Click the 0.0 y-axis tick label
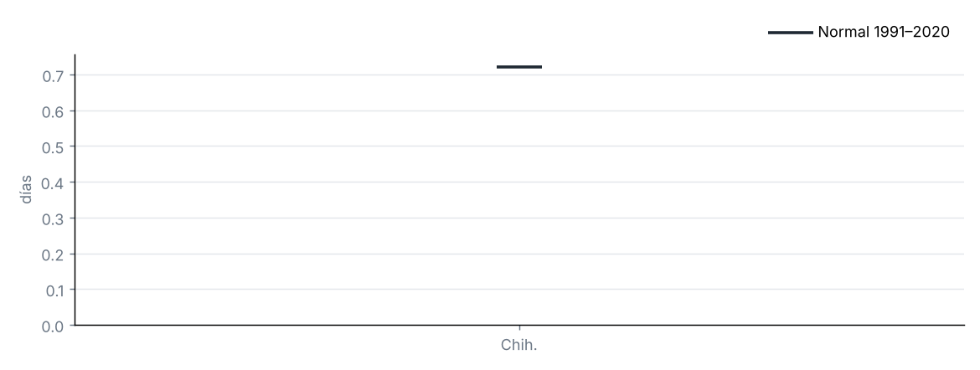Image resolution: width=980 pixels, height=370 pixels. click(x=54, y=326)
